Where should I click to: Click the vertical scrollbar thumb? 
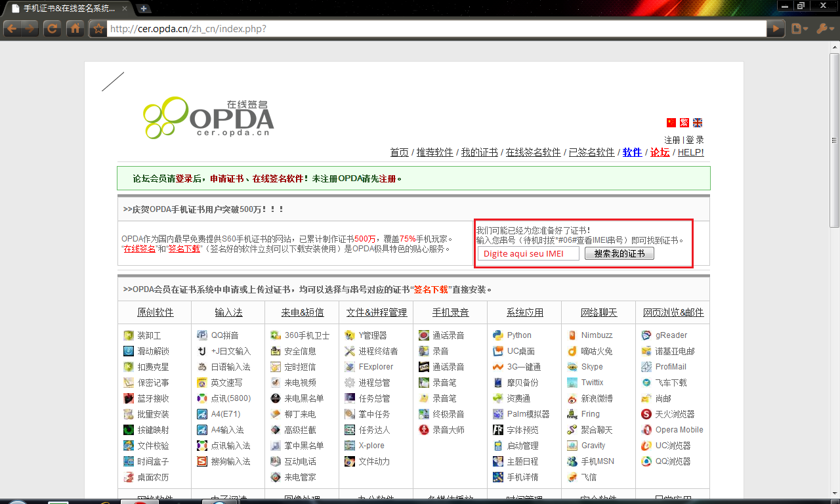[834, 140]
